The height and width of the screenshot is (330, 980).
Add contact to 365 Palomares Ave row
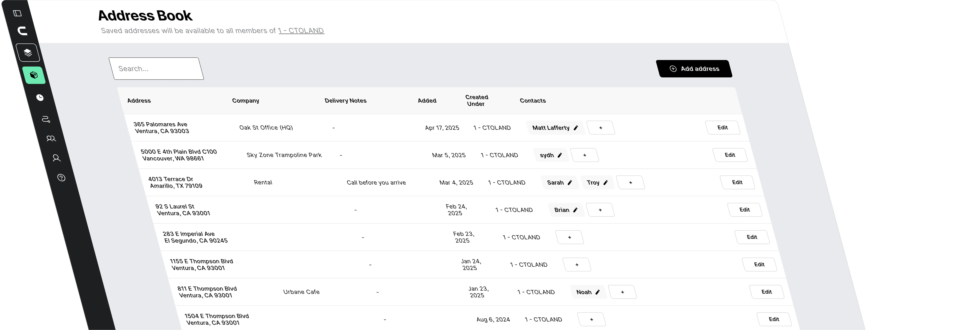pyautogui.click(x=601, y=128)
